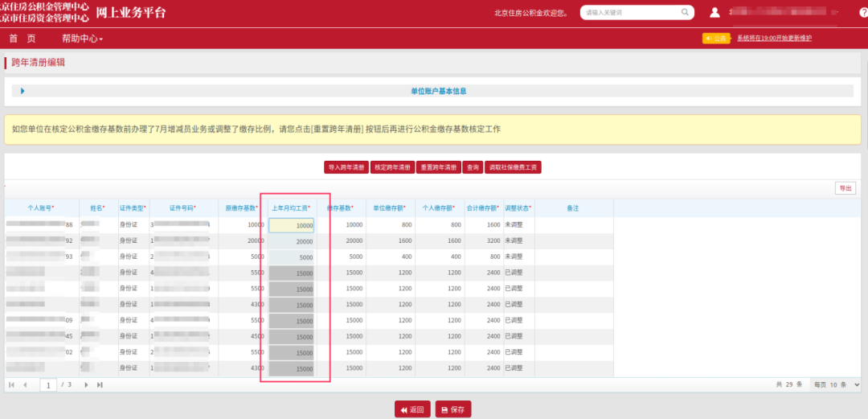Click the 合计缴存额 column header

(x=483, y=207)
